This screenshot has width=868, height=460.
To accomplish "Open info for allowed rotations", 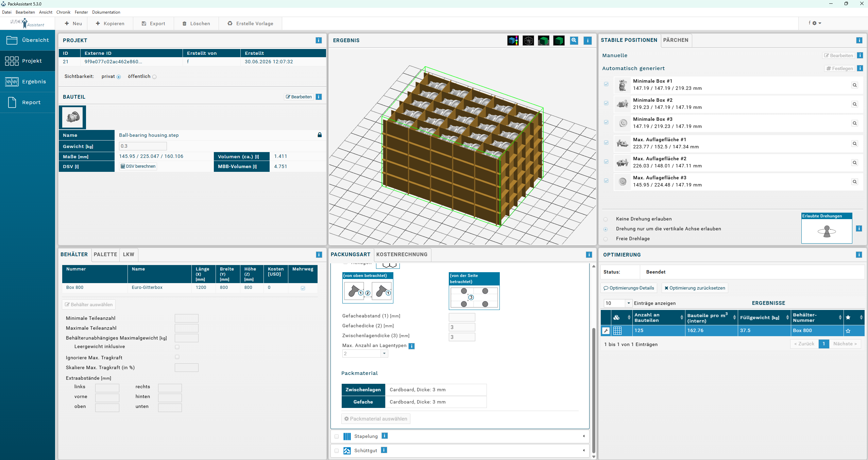I will click(859, 228).
